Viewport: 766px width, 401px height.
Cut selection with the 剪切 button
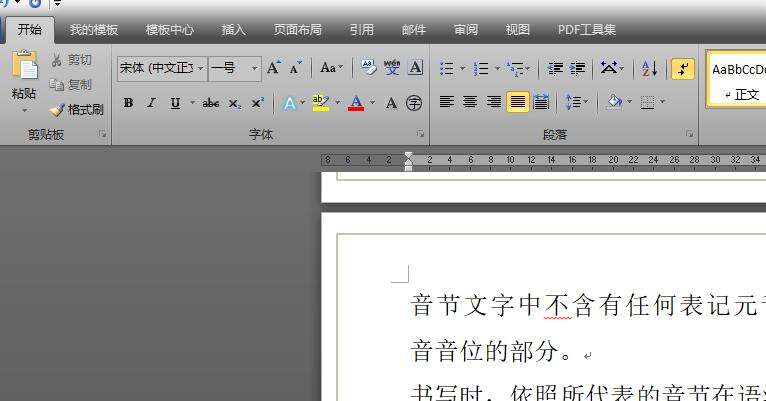[x=71, y=60]
